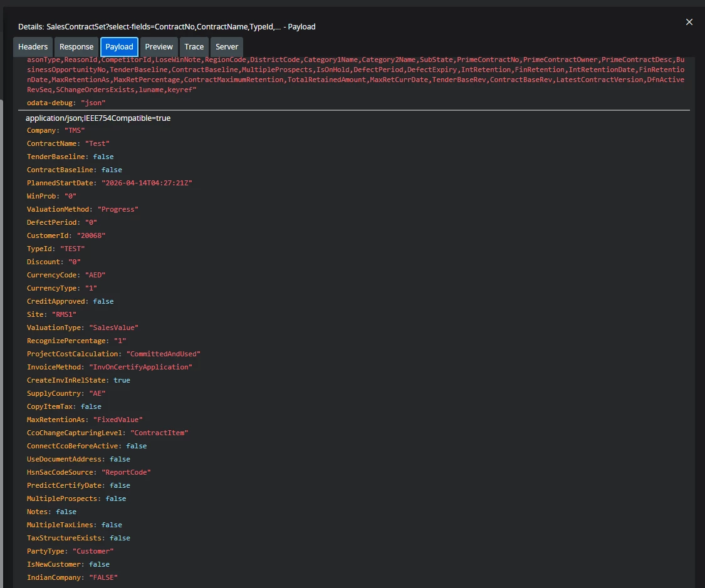Click the ValuationType value "SalesValue"

click(x=114, y=328)
